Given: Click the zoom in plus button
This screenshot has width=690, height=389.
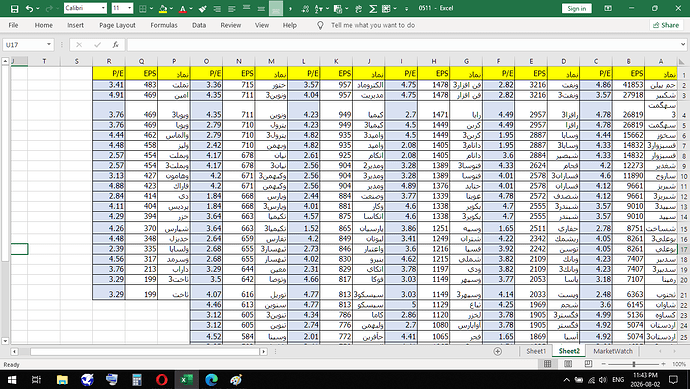Looking at the screenshot, I should (663, 364).
